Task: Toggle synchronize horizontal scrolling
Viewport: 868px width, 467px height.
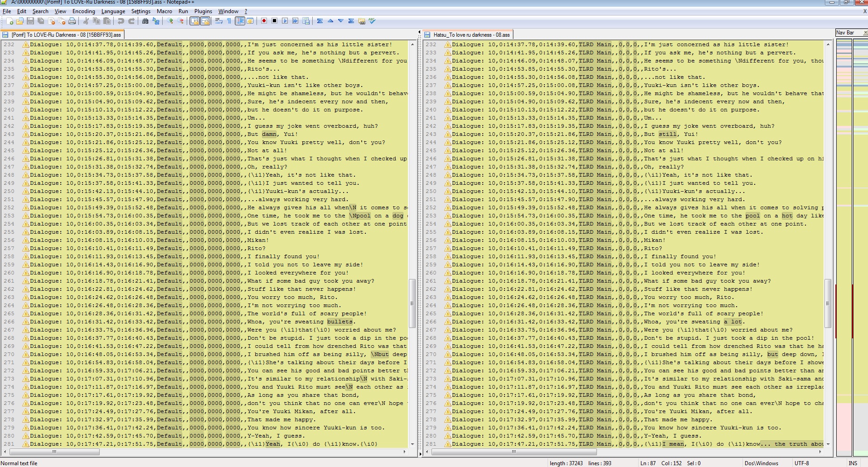Action: tap(205, 21)
